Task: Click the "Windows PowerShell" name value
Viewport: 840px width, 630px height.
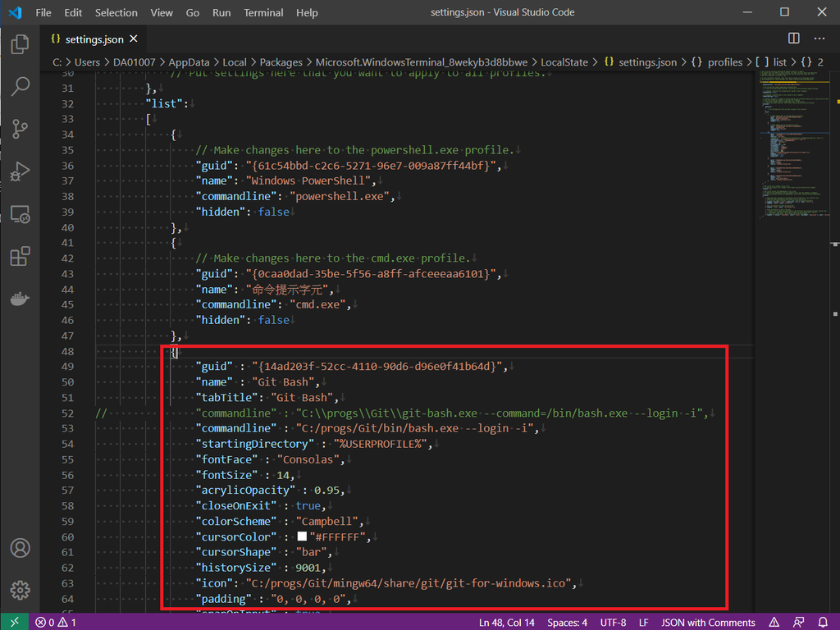Action: coord(308,180)
